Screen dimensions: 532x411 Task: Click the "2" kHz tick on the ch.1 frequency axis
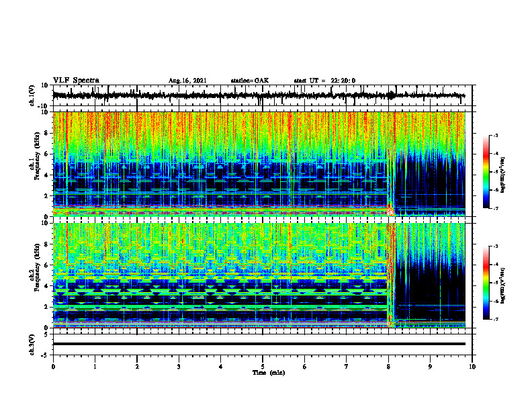[x=47, y=196]
